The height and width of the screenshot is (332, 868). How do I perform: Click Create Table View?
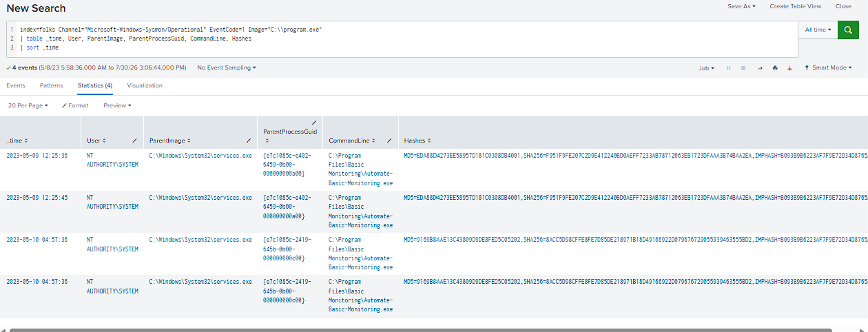point(795,6)
